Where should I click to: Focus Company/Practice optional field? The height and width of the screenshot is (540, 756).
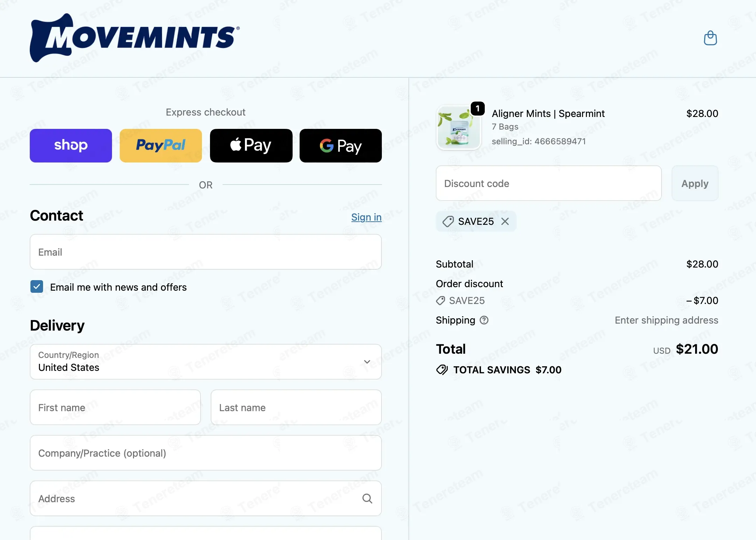tap(206, 453)
